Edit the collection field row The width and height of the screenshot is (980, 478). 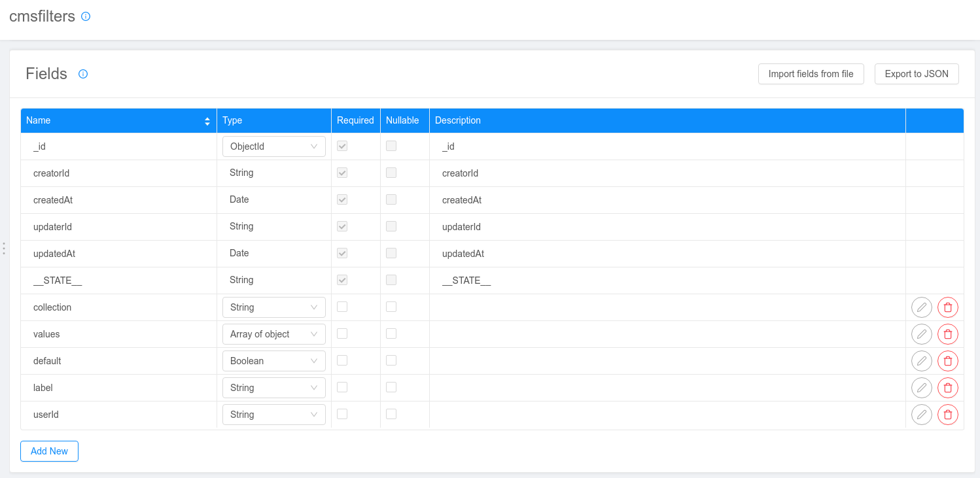921,307
